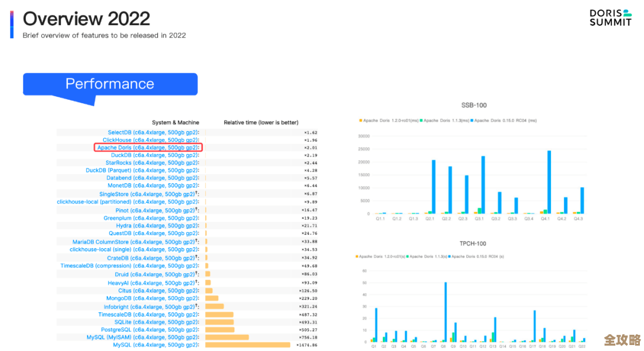Select the Performance banner button
The width and height of the screenshot is (644, 351).
click(110, 84)
